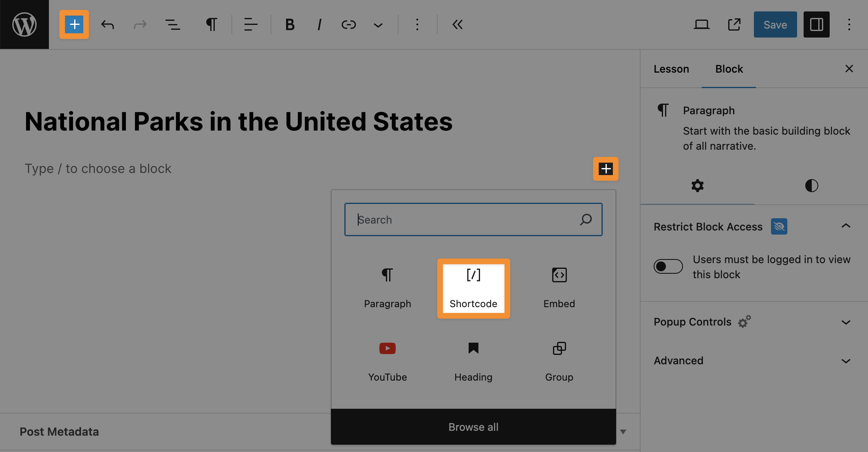Toggle logged-in users block restriction switch
Screen dimensions: 868x452
coord(668,266)
